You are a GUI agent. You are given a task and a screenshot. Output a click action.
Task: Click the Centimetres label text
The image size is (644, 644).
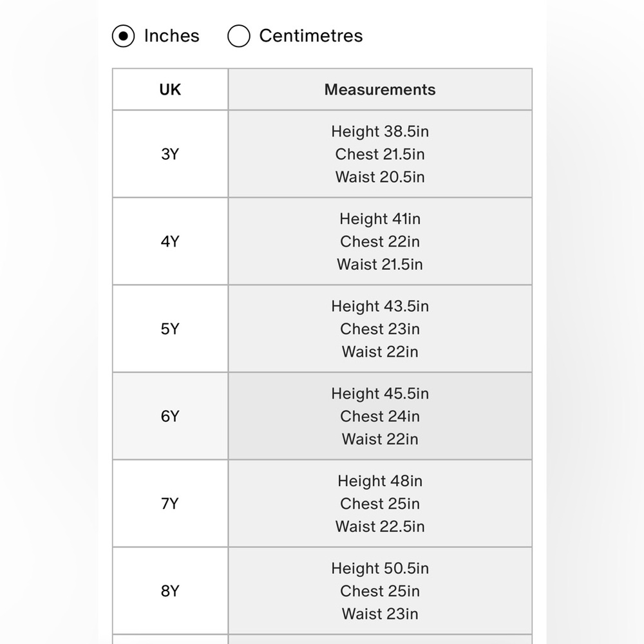[x=311, y=35]
